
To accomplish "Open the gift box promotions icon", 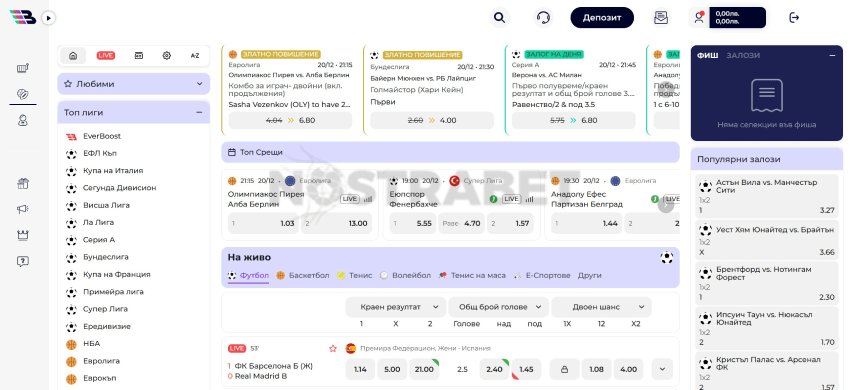I will tap(23, 183).
